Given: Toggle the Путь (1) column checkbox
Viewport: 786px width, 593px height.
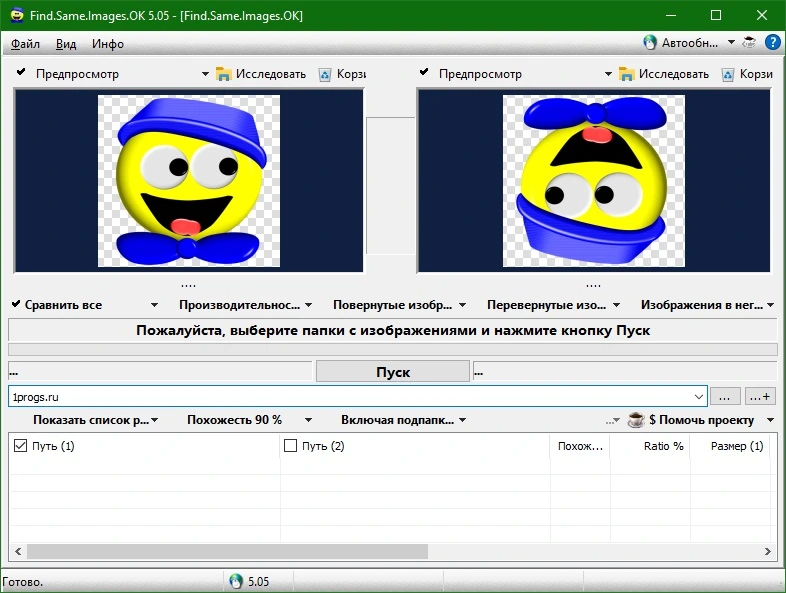Looking at the screenshot, I should click(x=20, y=446).
